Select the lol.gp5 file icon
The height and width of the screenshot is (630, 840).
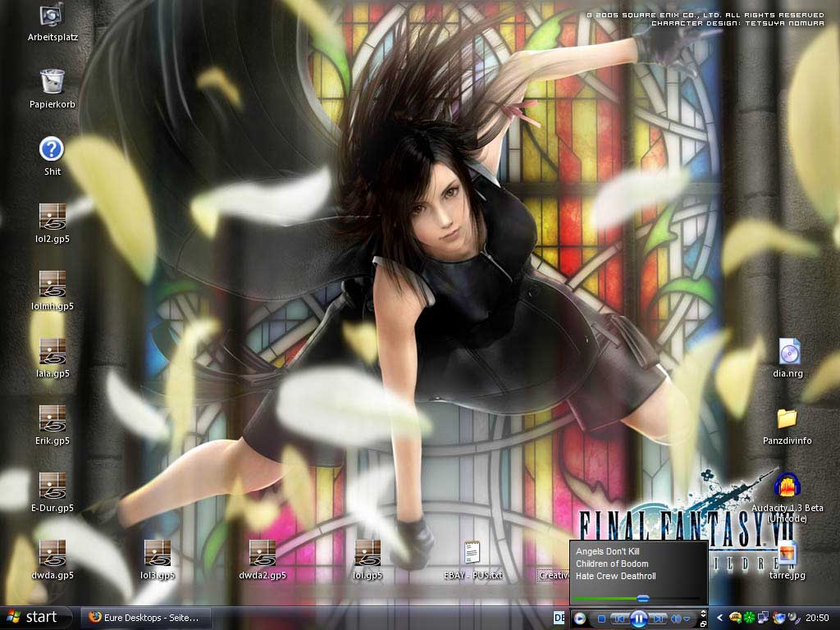367,559
